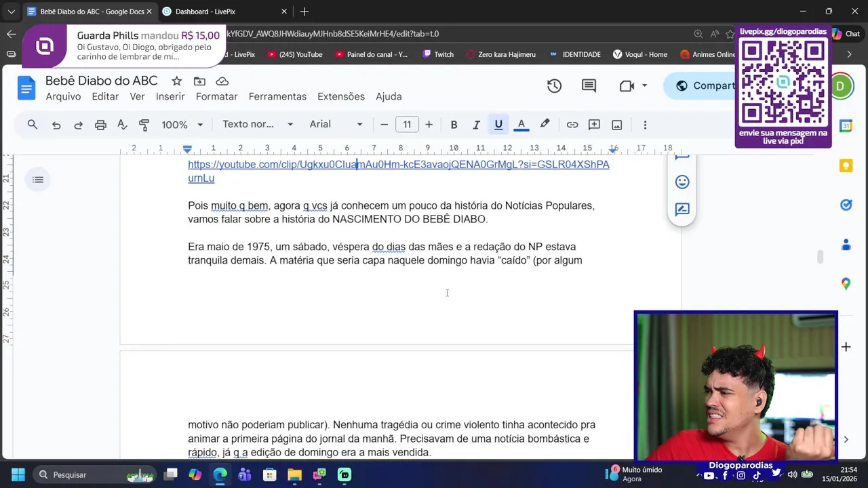This screenshot has height=488, width=868.
Task: Open the toolbar's three-dot more options
Action: (x=645, y=125)
